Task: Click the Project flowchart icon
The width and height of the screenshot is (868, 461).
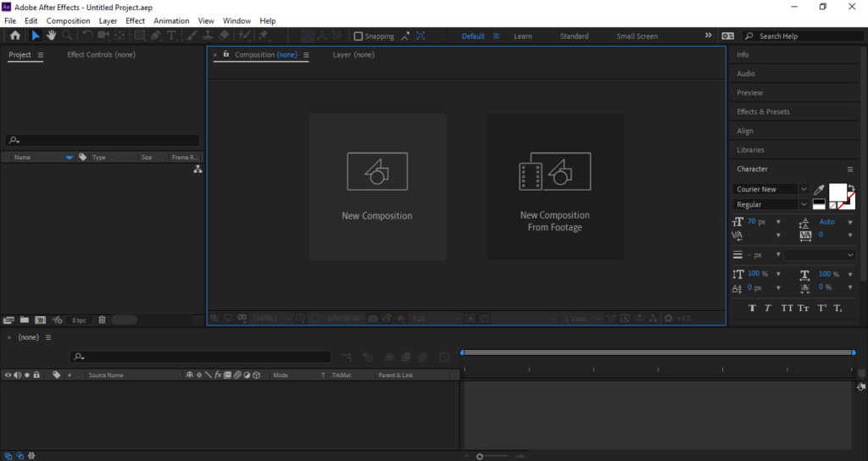Action: pyautogui.click(x=198, y=169)
